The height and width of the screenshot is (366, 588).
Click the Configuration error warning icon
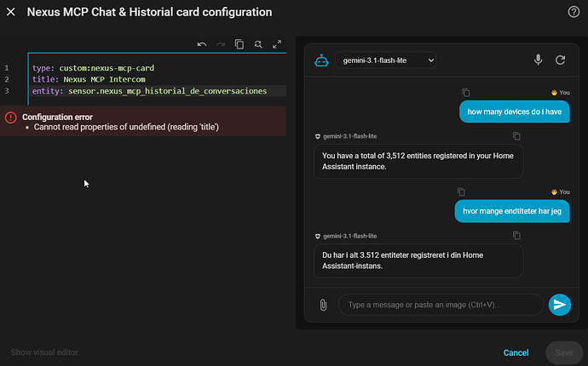pos(10,117)
